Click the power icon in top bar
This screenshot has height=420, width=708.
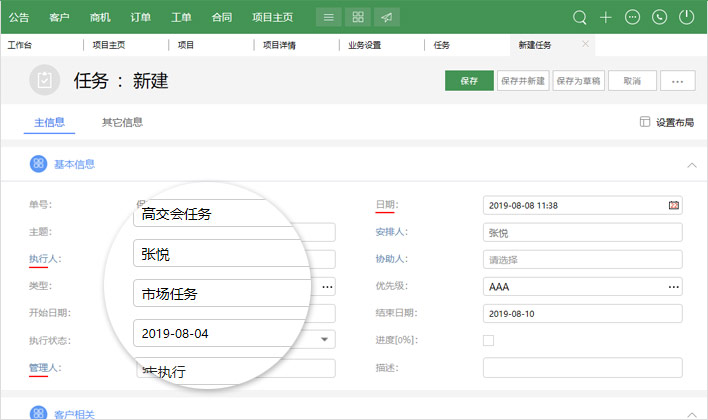[686, 17]
